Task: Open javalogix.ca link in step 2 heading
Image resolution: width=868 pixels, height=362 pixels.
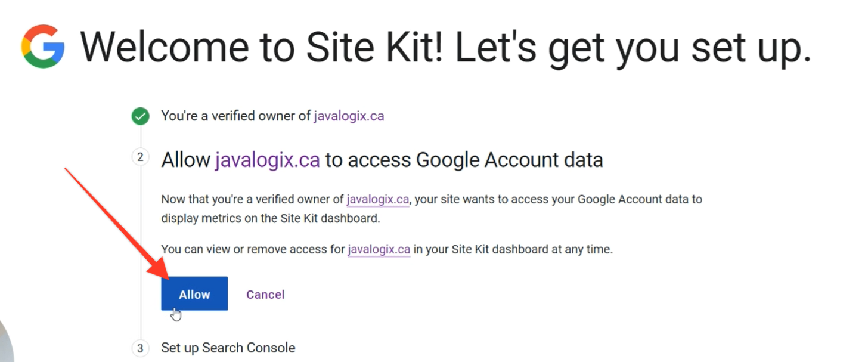Action: tap(267, 160)
